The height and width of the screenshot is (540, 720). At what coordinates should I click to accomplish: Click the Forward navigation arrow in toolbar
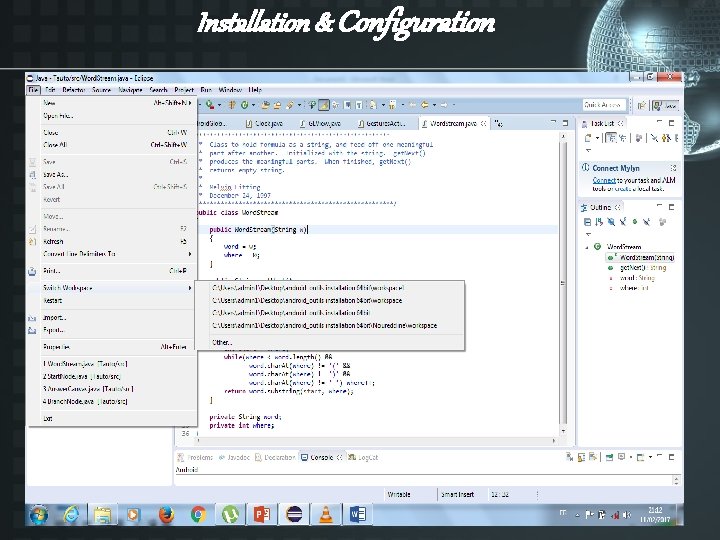point(444,105)
